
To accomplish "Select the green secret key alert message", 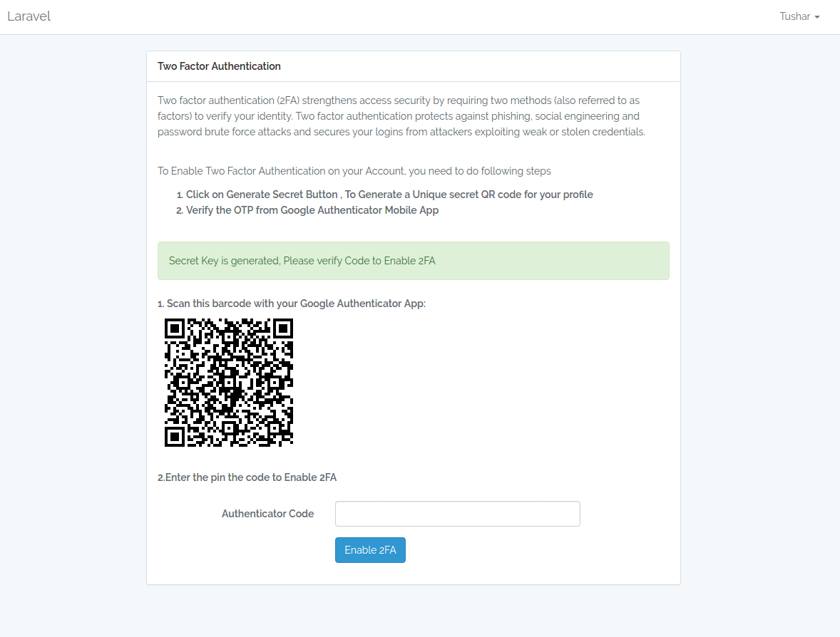I will point(302,261).
